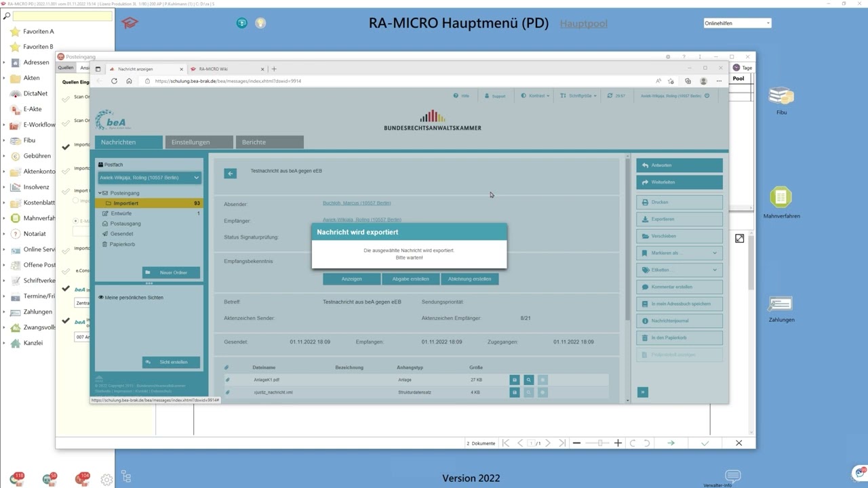The image size is (868, 488).
Task: Adjust the zoom slider in Posteingang viewer
Action: (x=599, y=443)
